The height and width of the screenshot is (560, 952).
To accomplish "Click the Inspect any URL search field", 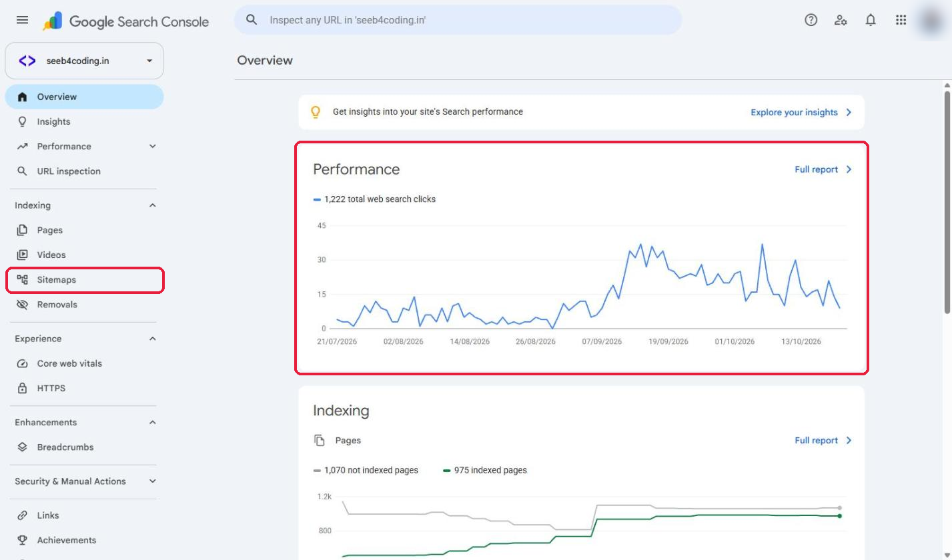I will pyautogui.click(x=458, y=20).
